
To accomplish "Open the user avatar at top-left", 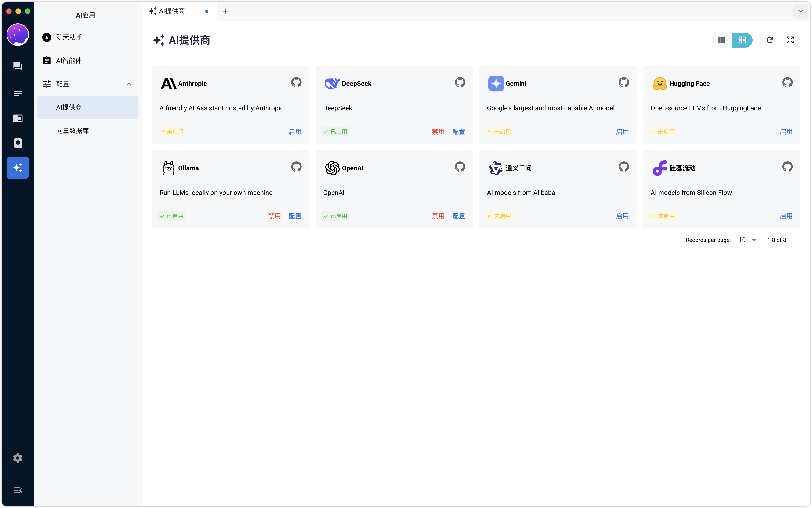I will pyautogui.click(x=18, y=35).
